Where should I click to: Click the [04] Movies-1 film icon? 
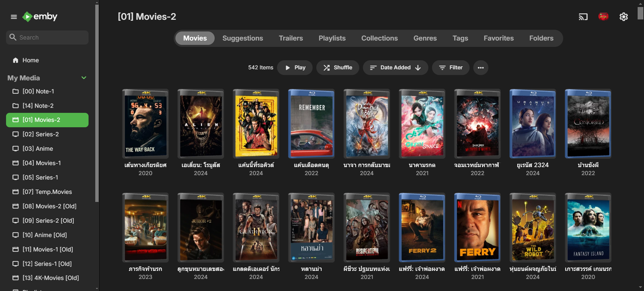click(15, 163)
